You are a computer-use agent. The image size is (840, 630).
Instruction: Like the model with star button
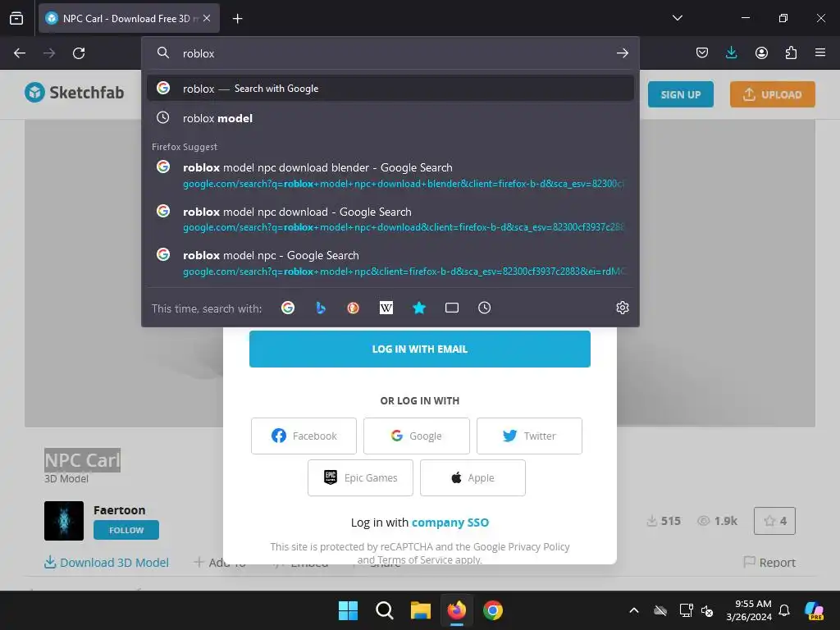pyautogui.click(x=774, y=521)
